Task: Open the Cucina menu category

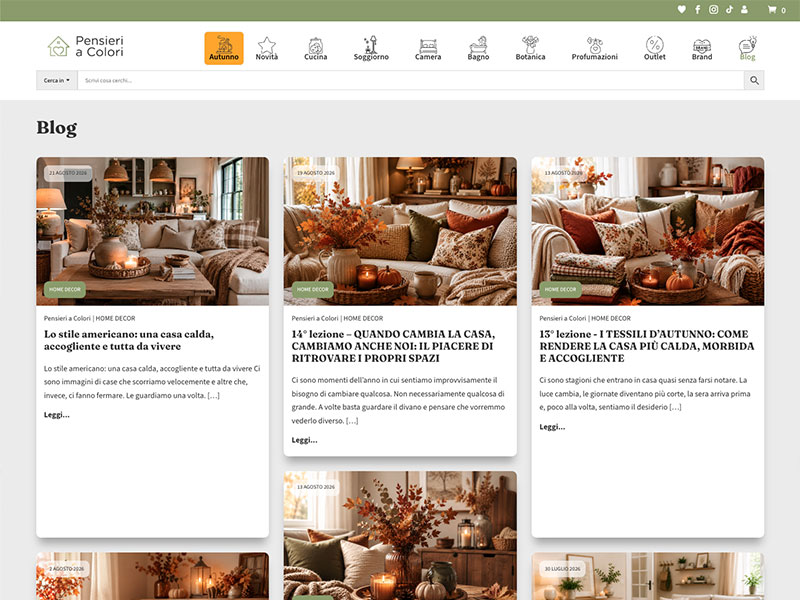Action: 316,48
